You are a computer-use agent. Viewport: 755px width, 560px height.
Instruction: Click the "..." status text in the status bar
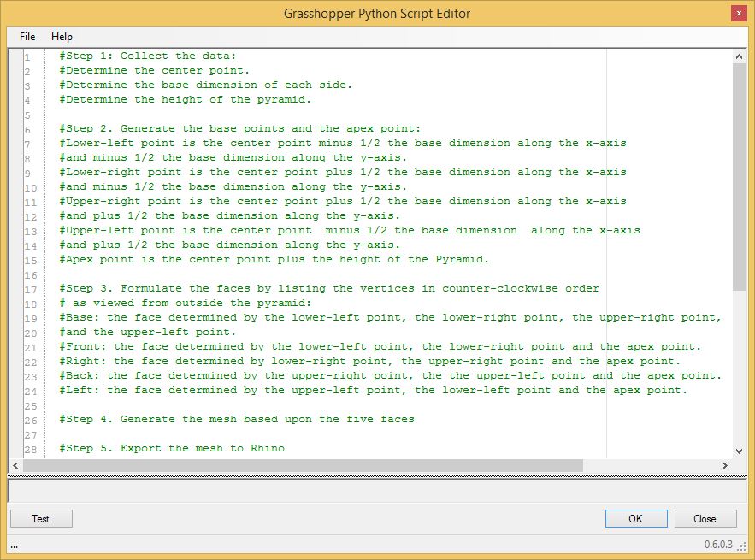[14, 545]
